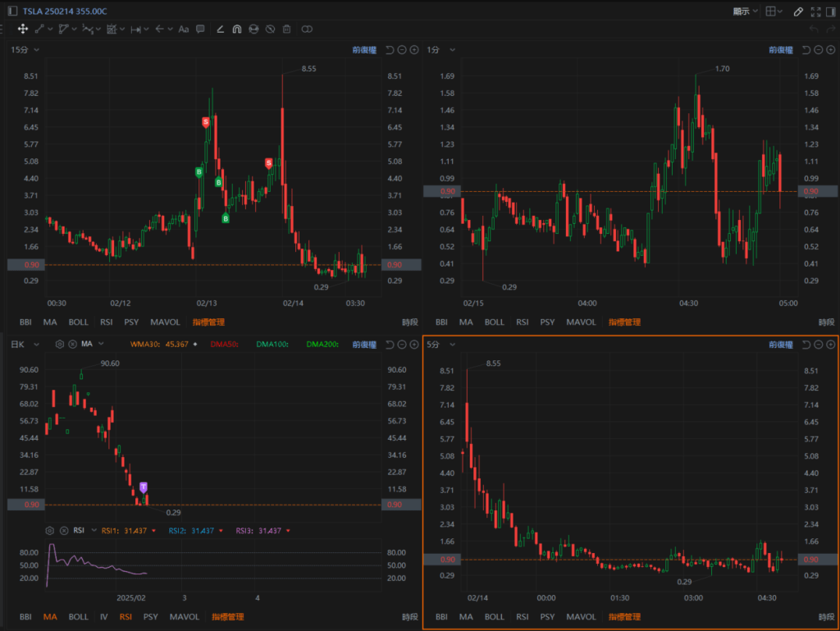
Task: Expand the 顯示 display dropdown
Action: click(x=745, y=11)
